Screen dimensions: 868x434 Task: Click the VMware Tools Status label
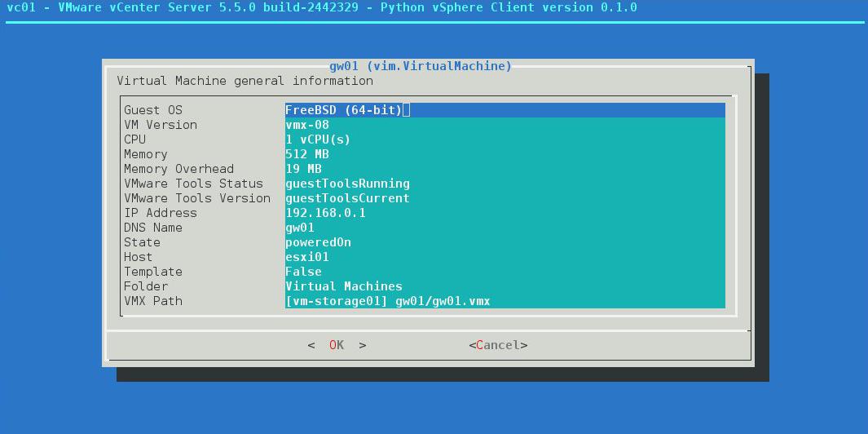(x=193, y=184)
